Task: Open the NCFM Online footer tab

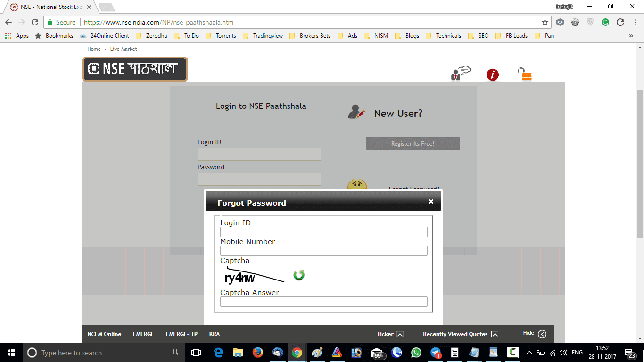Action: point(104,334)
